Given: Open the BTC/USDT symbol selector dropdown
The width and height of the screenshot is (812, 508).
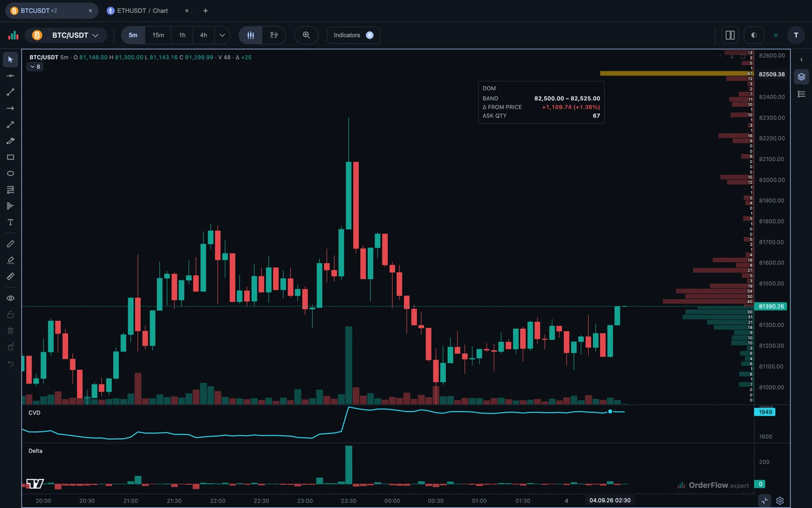Looking at the screenshot, I should coord(67,35).
